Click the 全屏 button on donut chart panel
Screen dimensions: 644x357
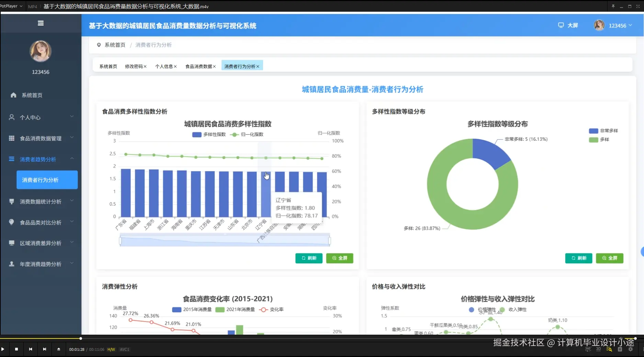pyautogui.click(x=610, y=258)
